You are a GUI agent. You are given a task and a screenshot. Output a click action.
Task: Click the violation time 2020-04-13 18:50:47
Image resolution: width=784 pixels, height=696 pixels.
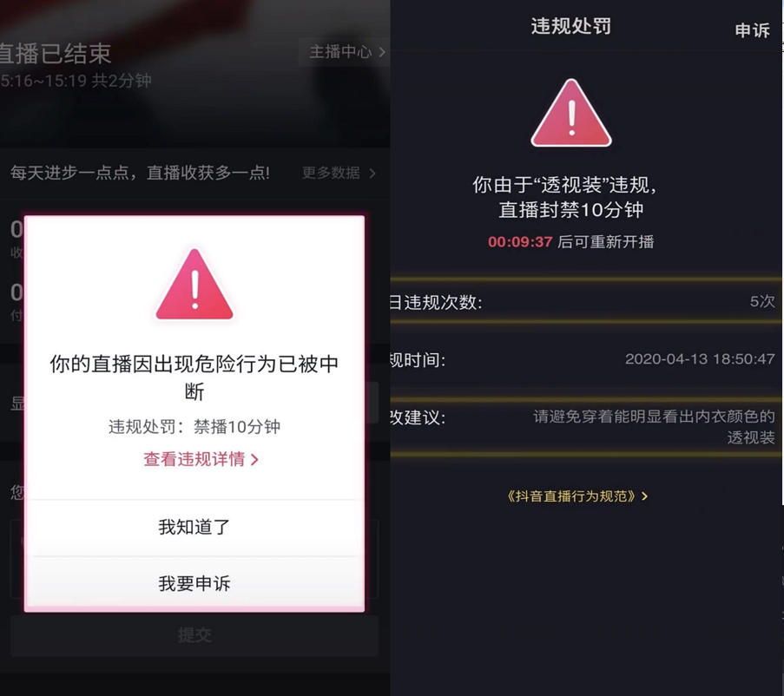pos(700,358)
